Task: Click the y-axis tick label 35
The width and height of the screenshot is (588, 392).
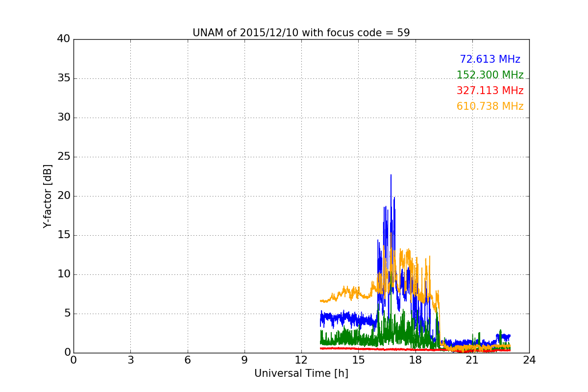Action: click(64, 78)
